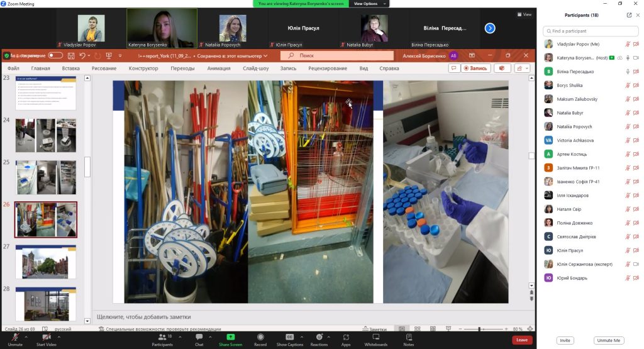Pop out the Participants panel
Screen dimensions: 644x349
[630, 15]
